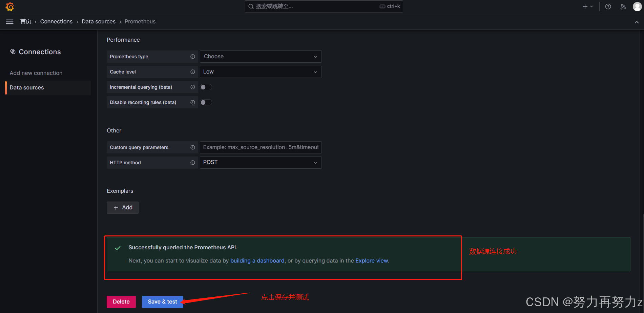Expand the dropdown arrow beside plus icon
The width and height of the screenshot is (644, 313).
click(591, 6)
